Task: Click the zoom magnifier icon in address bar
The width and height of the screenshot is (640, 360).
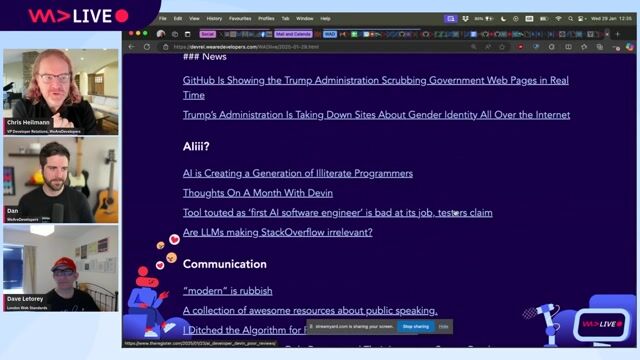Action: pos(473,47)
